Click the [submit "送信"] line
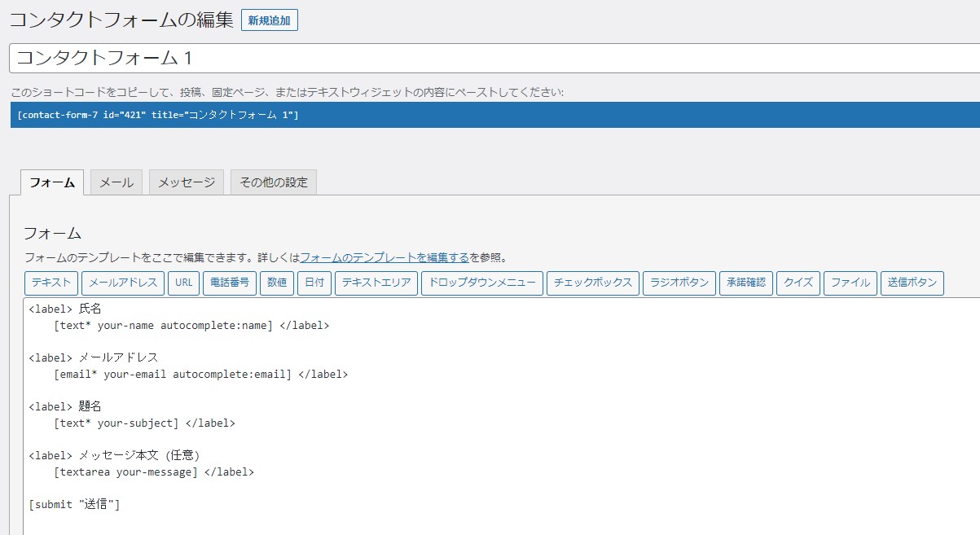This screenshot has height=535, width=980. [74, 504]
